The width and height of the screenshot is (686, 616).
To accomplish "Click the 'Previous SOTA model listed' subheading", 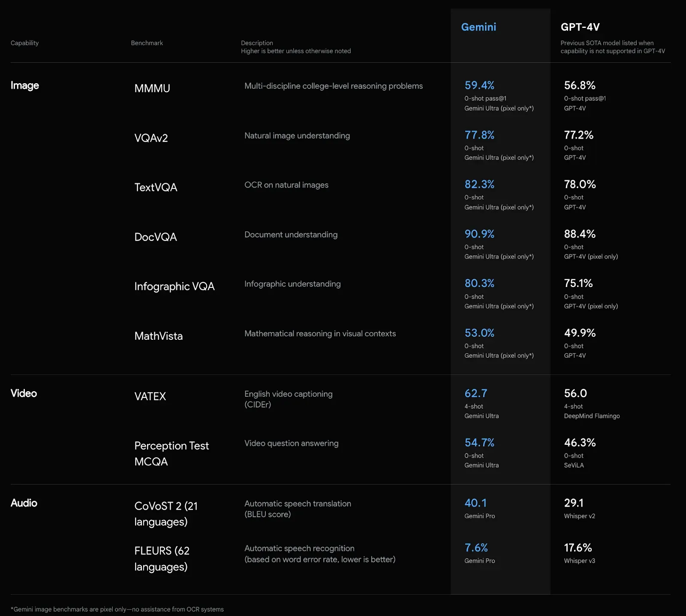I will [613, 47].
